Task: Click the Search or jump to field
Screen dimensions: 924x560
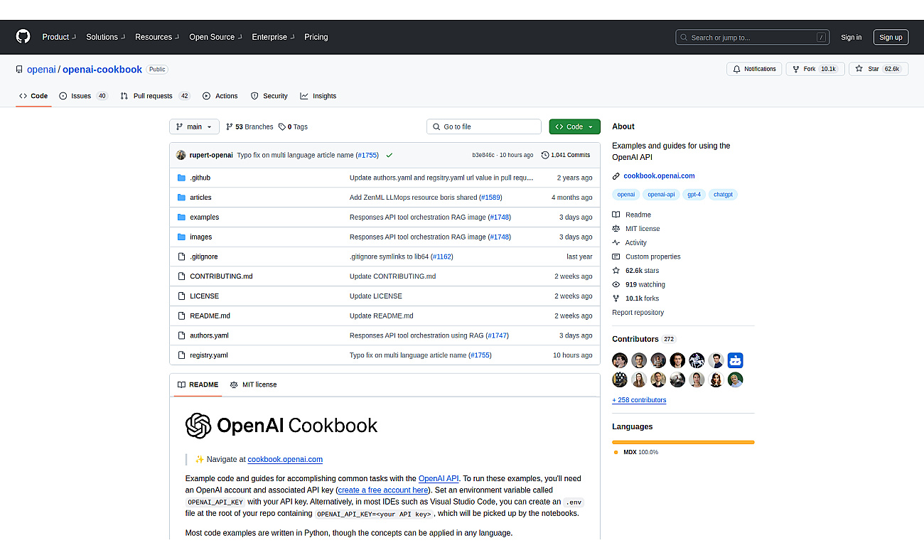Action: [x=753, y=37]
